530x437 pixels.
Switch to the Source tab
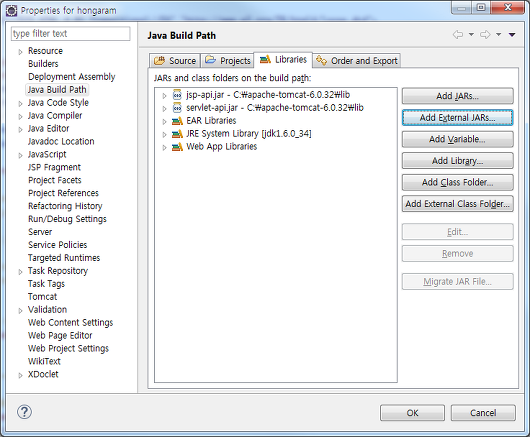click(x=175, y=61)
